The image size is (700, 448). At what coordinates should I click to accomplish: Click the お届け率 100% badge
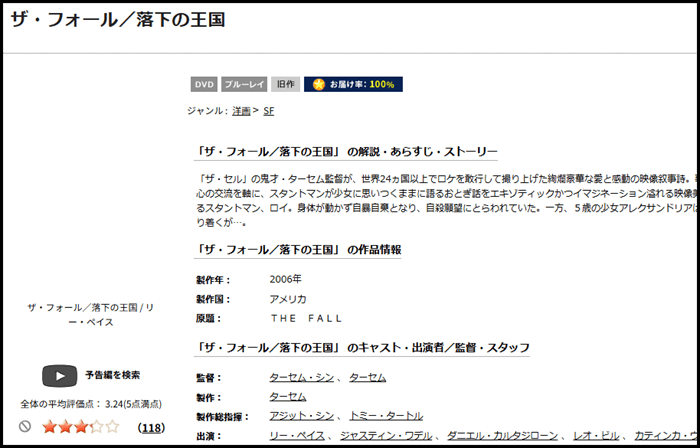click(354, 84)
